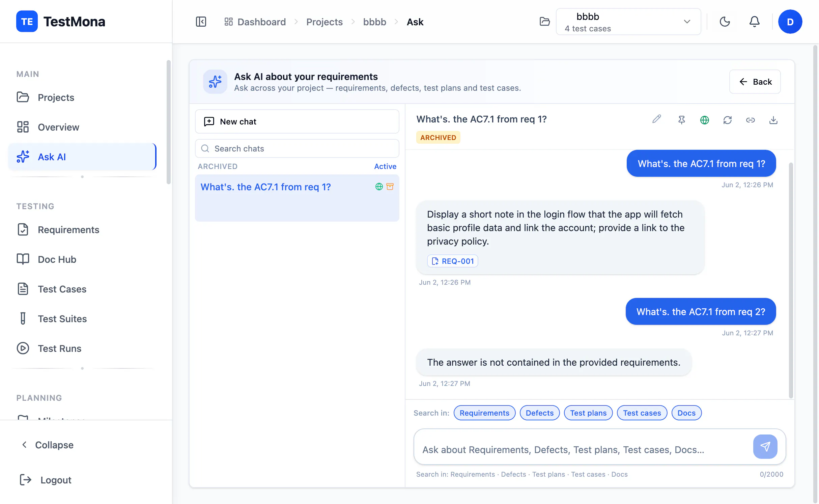Focus the Search chats field
Screen dimensions: 819x504
[297, 148]
